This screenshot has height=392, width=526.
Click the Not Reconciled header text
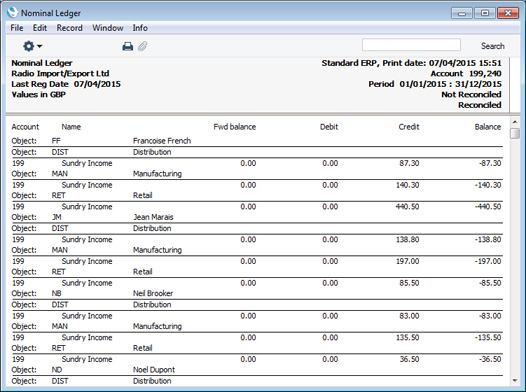(471, 95)
